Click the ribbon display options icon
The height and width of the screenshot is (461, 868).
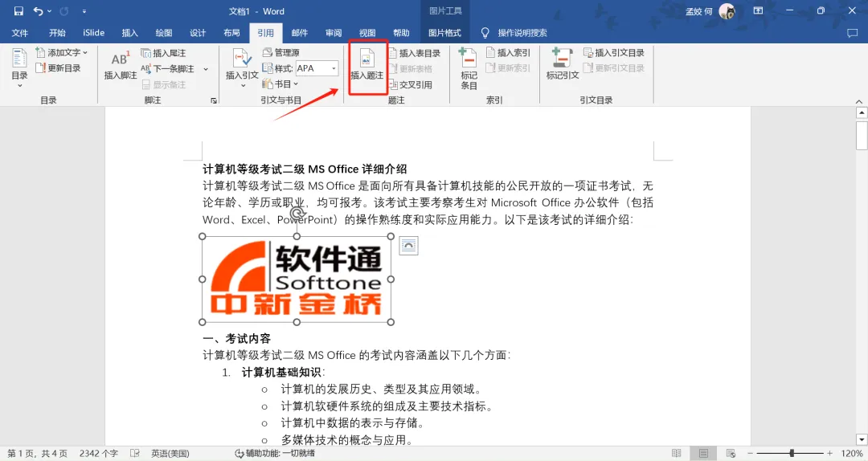click(x=759, y=11)
